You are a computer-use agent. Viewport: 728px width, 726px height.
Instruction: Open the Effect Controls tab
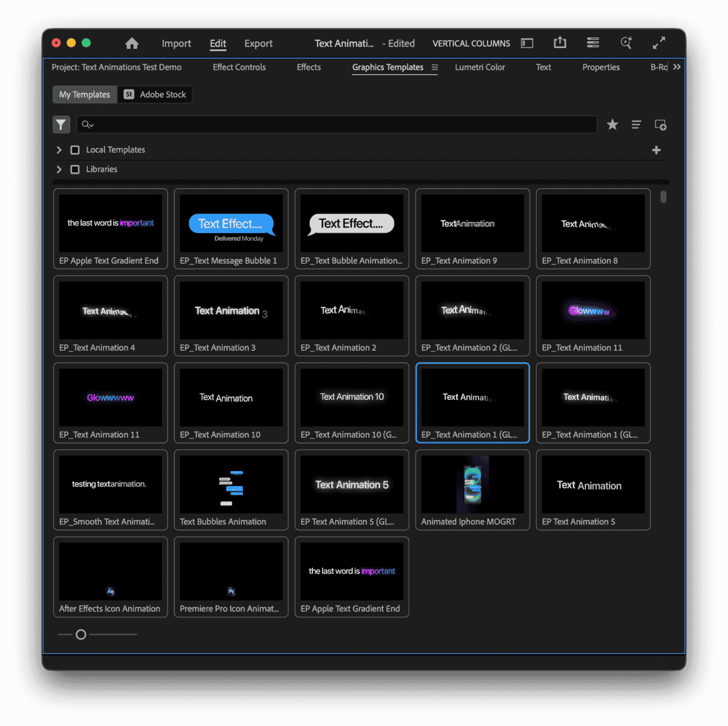(239, 67)
